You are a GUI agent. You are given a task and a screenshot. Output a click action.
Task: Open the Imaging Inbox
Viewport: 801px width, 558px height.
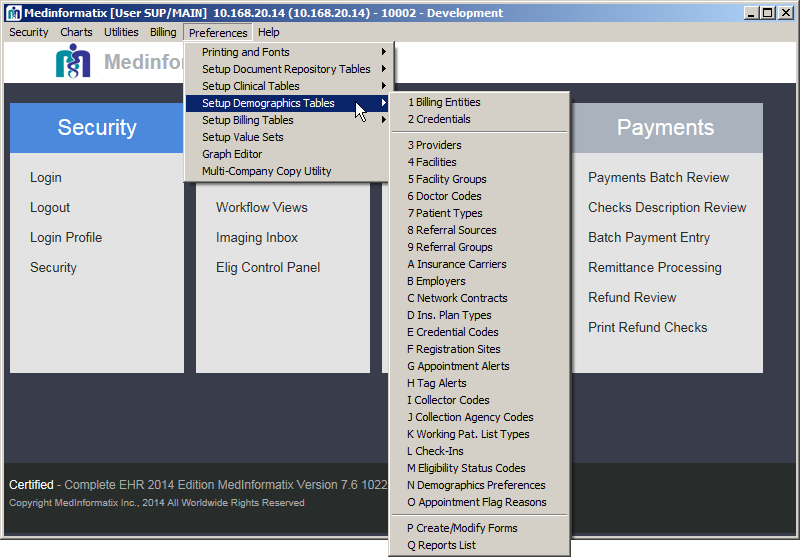[x=256, y=238]
